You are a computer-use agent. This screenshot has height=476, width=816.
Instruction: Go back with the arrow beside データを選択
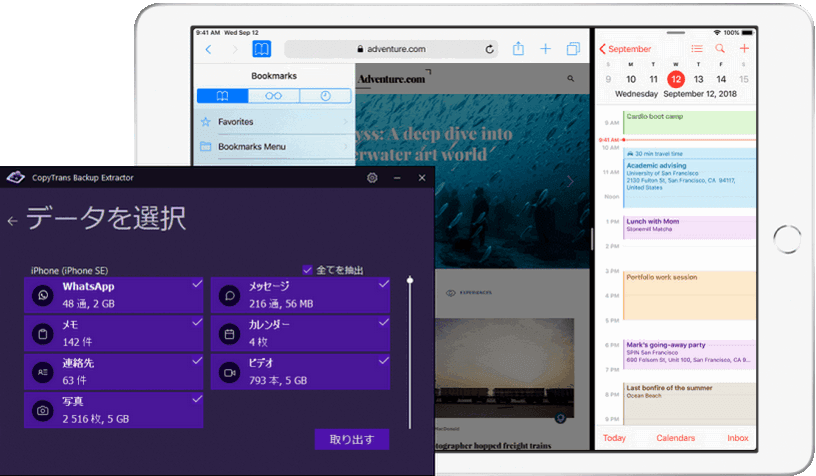pyautogui.click(x=12, y=221)
